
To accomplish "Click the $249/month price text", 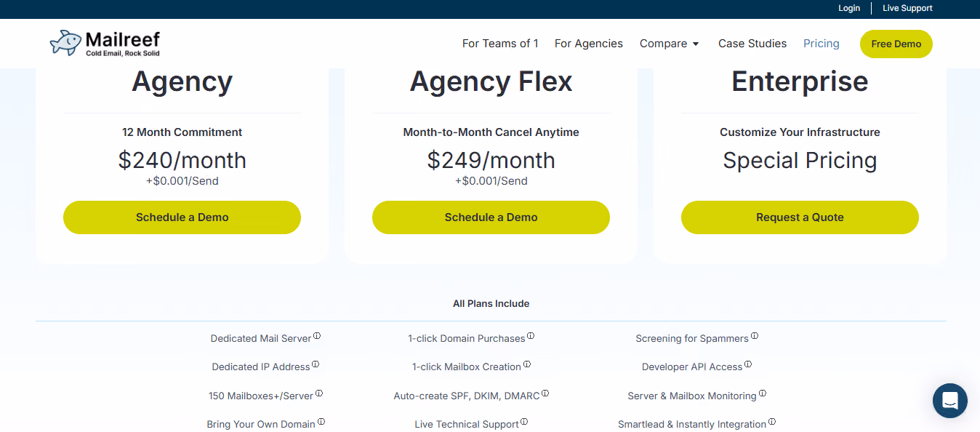I will (491, 160).
